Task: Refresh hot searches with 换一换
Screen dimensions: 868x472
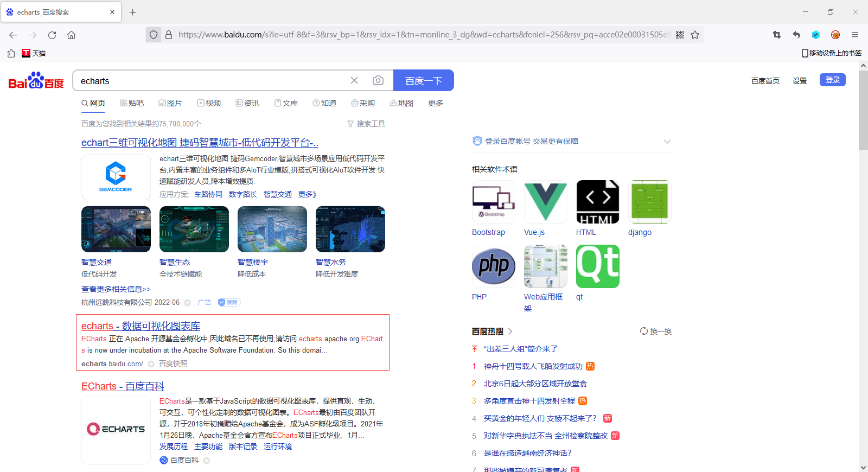Action: [x=656, y=331]
